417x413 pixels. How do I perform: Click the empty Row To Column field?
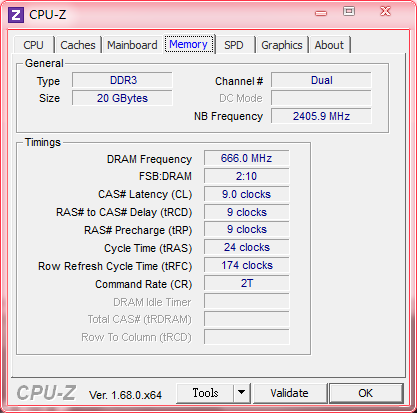pyautogui.click(x=247, y=337)
